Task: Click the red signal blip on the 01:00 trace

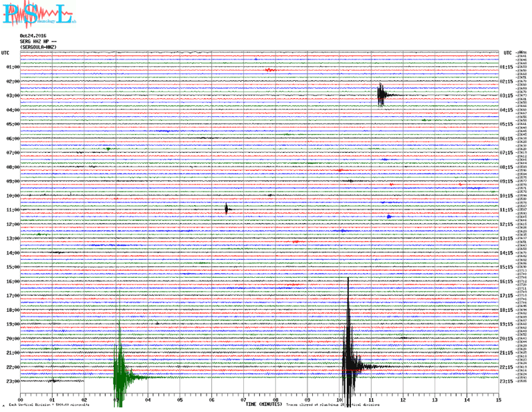Action: pos(270,70)
